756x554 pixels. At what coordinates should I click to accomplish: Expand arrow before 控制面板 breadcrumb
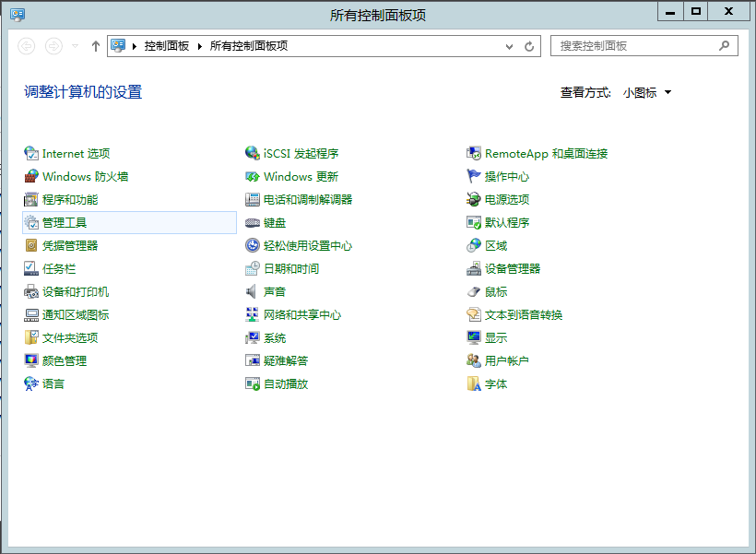(x=135, y=46)
